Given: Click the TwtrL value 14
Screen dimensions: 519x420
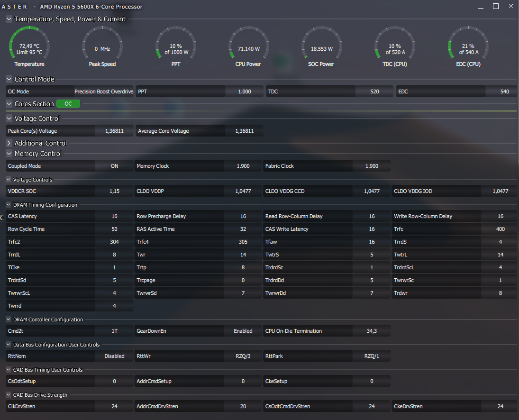Looking at the screenshot, I should [x=500, y=255].
